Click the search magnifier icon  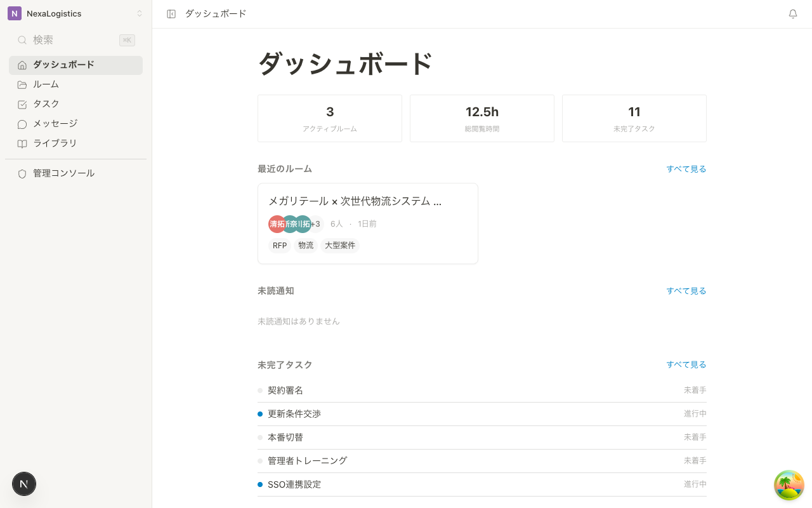(x=22, y=39)
